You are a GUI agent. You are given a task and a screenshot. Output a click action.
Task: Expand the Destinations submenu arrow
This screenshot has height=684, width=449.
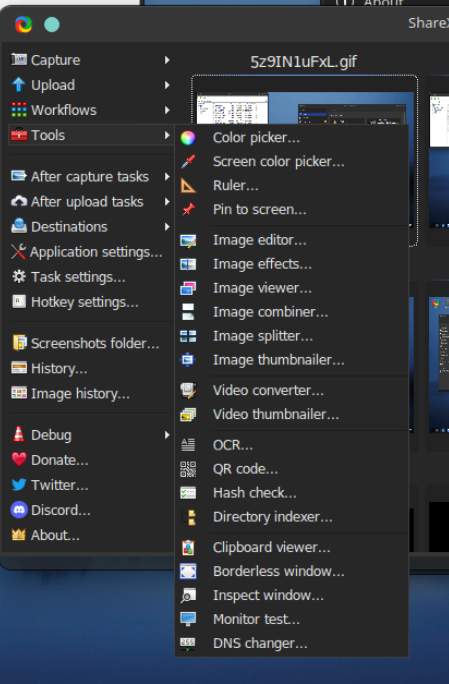point(167,227)
